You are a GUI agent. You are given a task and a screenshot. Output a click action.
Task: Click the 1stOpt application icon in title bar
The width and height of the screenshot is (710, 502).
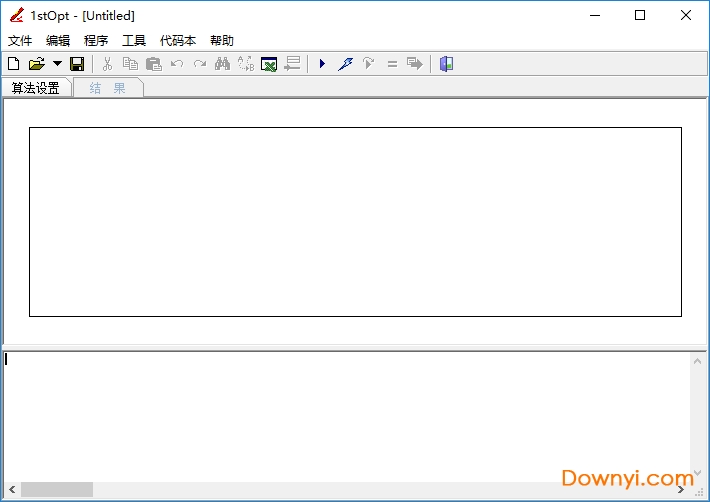click(x=16, y=15)
